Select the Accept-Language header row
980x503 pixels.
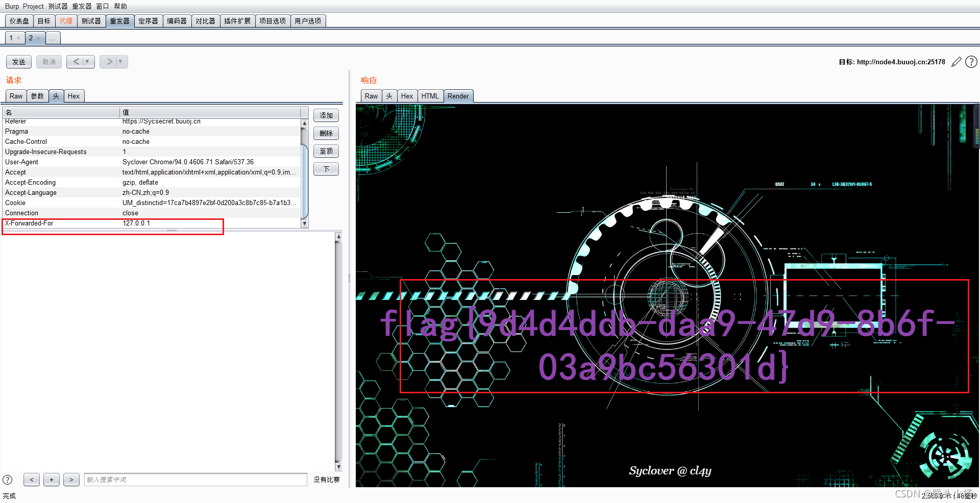152,192
